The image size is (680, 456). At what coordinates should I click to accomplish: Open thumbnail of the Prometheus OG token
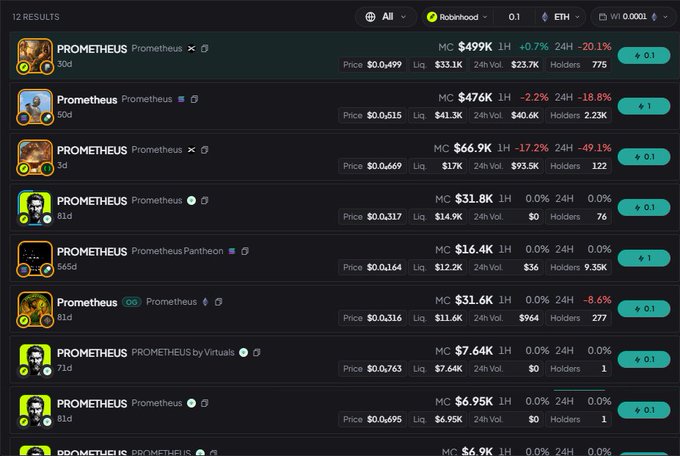(35, 309)
